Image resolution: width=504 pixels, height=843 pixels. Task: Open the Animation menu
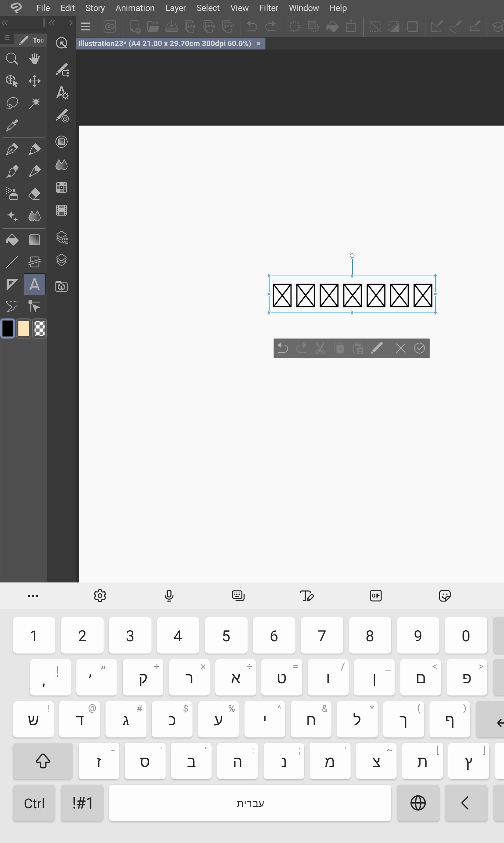[135, 8]
